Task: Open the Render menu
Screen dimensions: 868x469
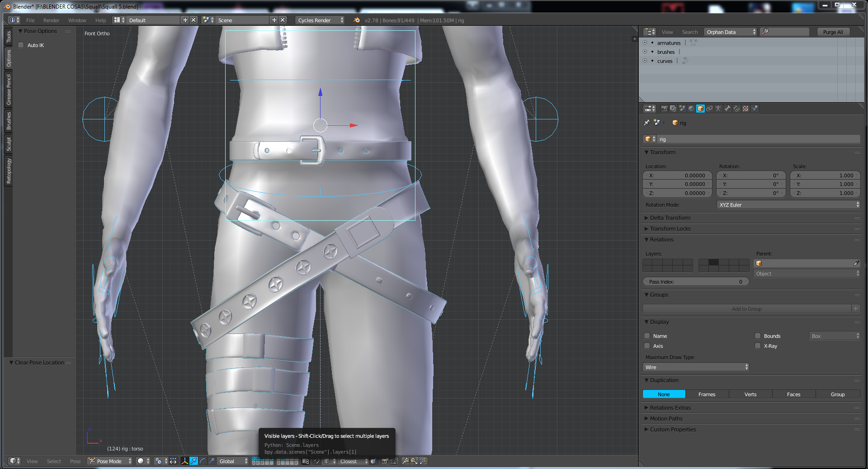Action: tap(51, 20)
